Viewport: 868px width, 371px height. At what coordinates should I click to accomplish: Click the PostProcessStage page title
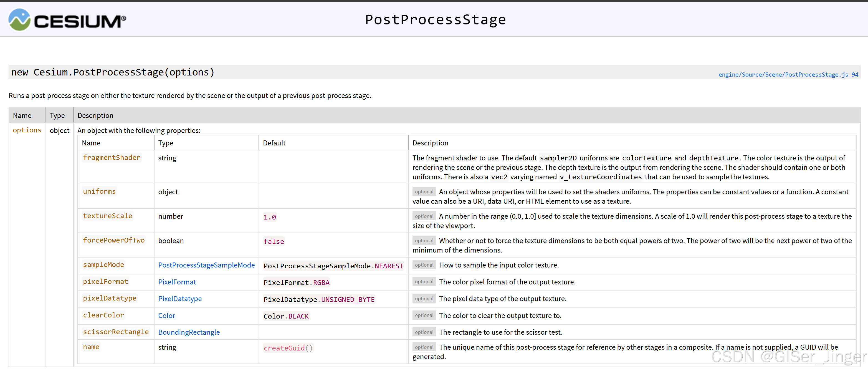[x=435, y=19]
